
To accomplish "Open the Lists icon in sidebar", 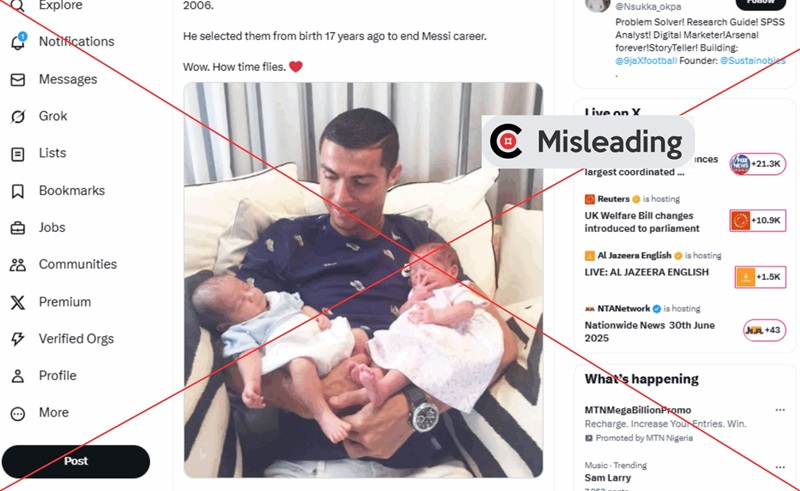I will [18, 154].
